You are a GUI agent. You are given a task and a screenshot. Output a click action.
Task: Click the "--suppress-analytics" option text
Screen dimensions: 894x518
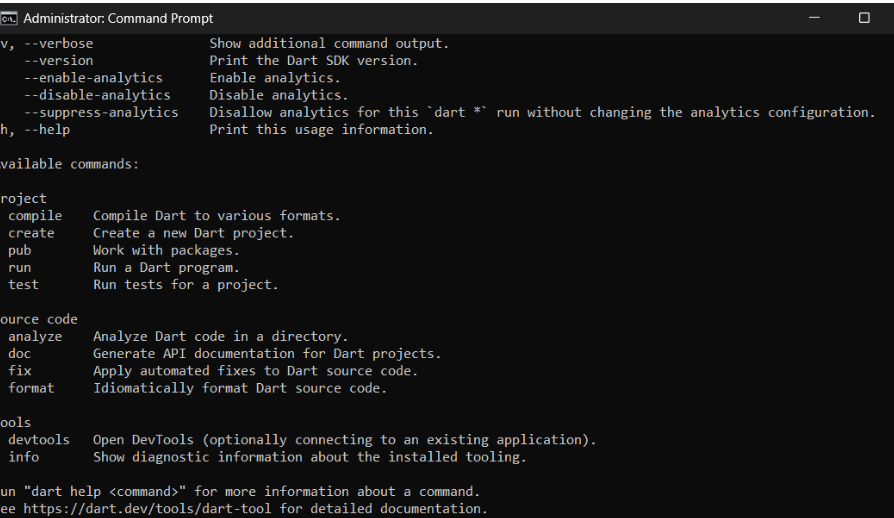[x=101, y=112]
